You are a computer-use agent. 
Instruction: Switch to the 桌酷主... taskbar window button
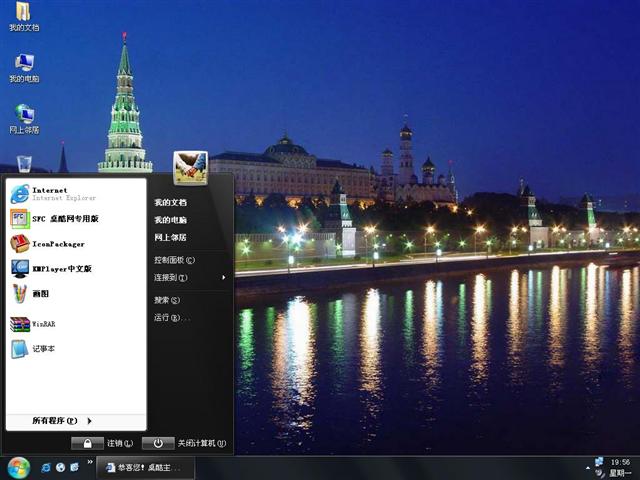click(x=145, y=468)
